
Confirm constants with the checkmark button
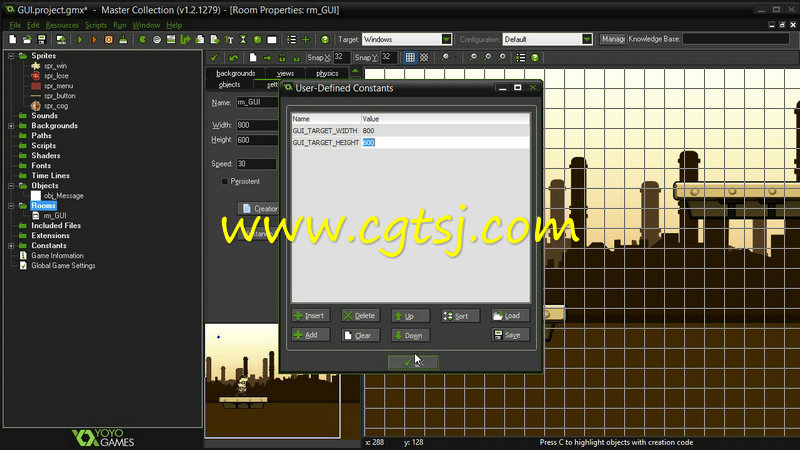[413, 362]
